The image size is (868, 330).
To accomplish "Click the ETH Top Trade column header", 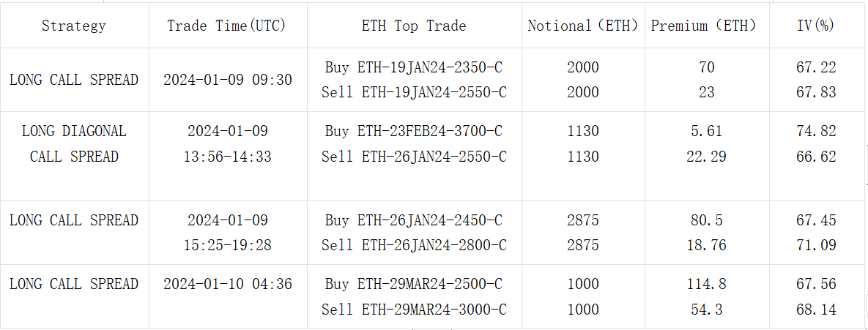I will pyautogui.click(x=414, y=26).
